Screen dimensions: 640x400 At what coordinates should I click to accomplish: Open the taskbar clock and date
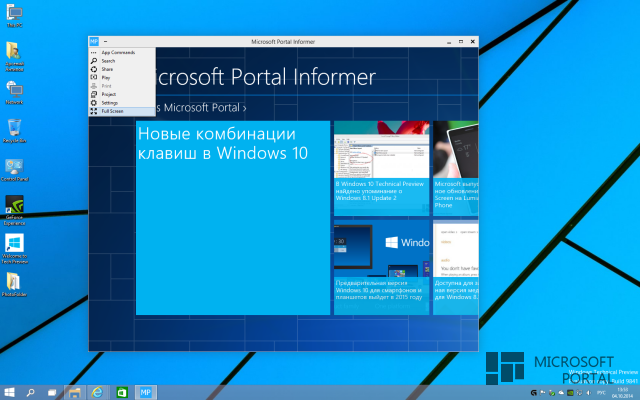point(622,393)
